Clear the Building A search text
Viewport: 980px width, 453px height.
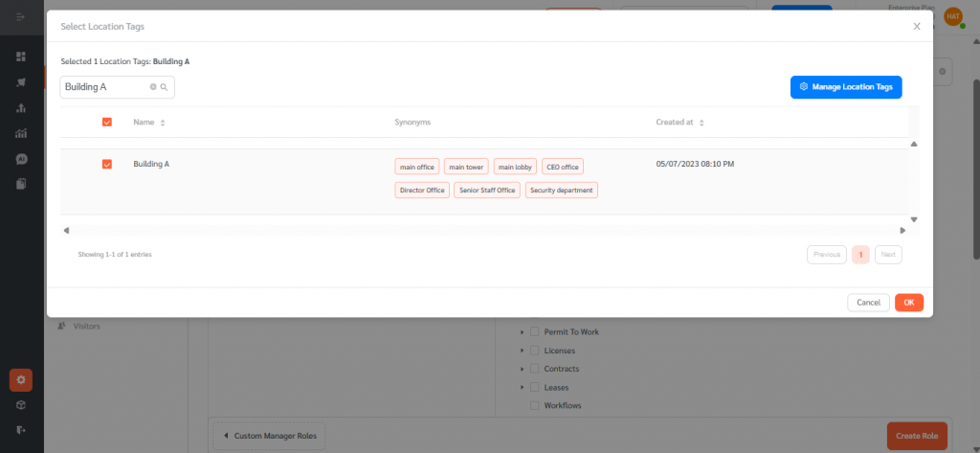click(153, 87)
